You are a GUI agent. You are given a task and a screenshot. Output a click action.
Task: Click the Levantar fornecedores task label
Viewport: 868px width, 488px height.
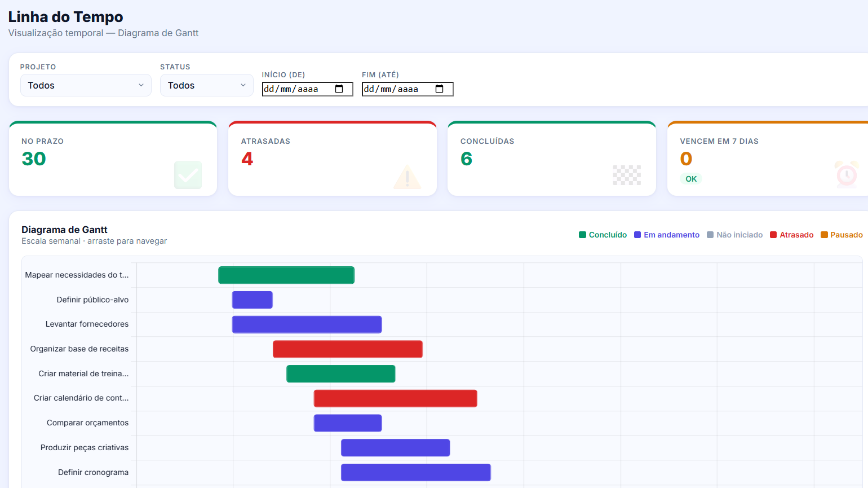click(x=87, y=324)
